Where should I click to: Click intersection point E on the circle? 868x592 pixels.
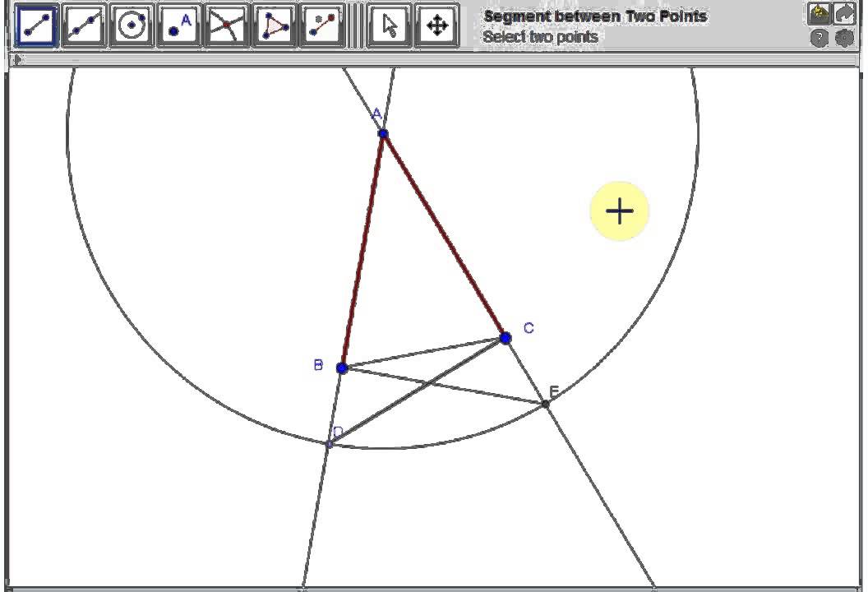545,405
